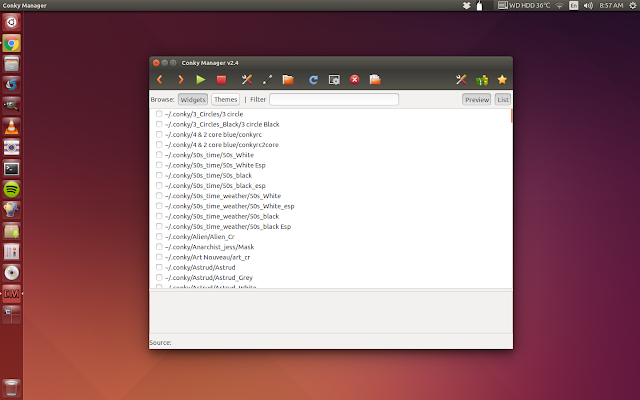Click the donate money icon
The width and height of the screenshot is (640, 400).
click(482, 80)
